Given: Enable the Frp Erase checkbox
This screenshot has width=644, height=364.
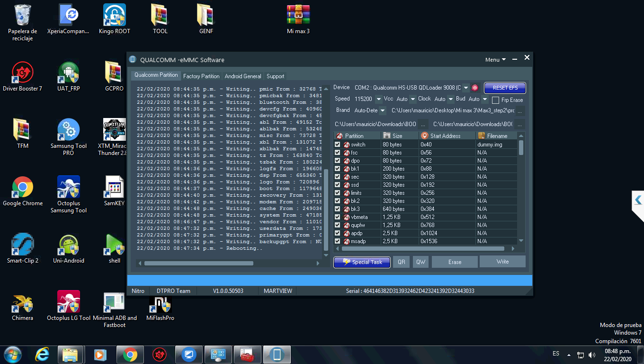Looking at the screenshot, I should (495, 100).
